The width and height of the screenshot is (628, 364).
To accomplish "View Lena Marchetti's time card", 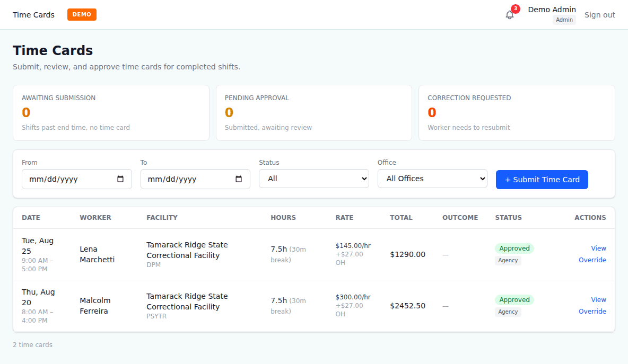I will click(x=598, y=248).
